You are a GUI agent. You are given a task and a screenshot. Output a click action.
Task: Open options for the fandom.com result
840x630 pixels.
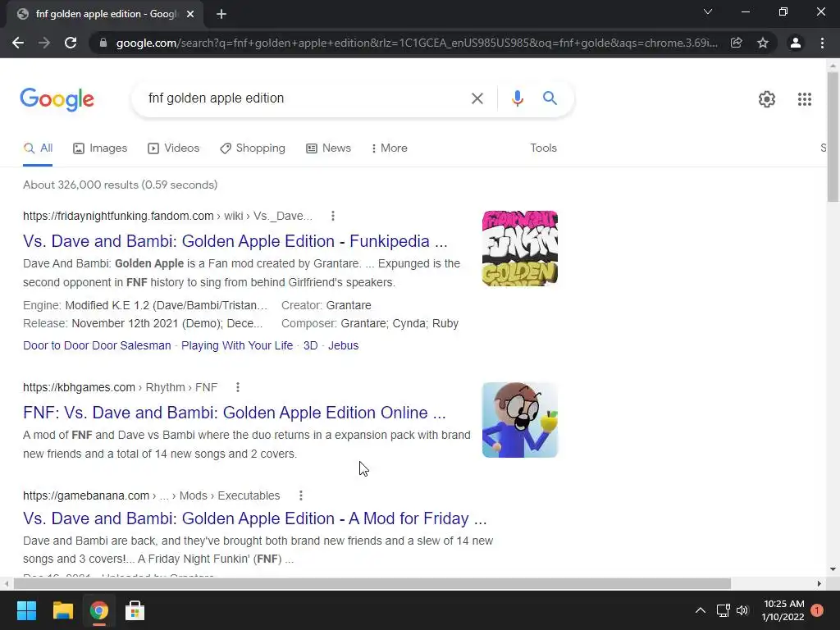point(333,216)
